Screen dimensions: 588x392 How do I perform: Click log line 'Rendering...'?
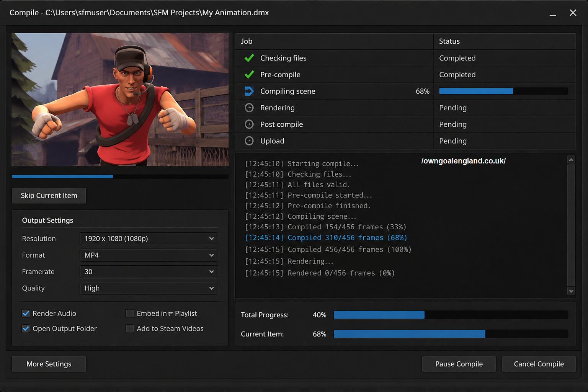click(289, 261)
